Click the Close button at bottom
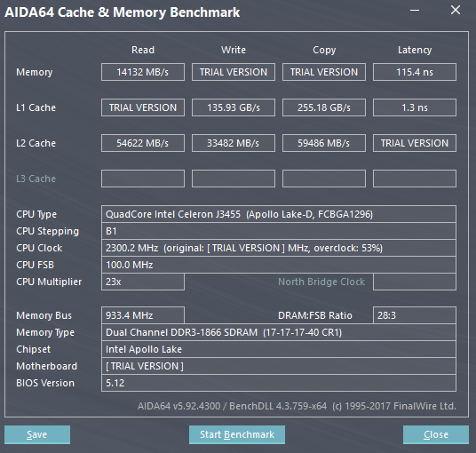Image resolution: width=476 pixels, height=453 pixels. click(436, 434)
